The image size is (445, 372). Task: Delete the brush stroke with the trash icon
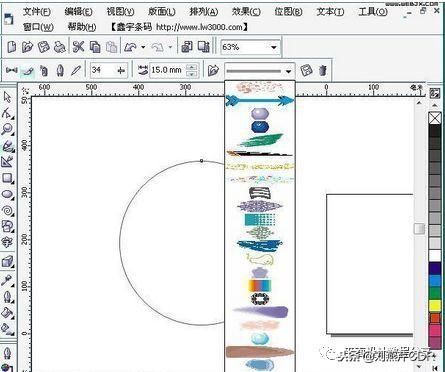322,70
